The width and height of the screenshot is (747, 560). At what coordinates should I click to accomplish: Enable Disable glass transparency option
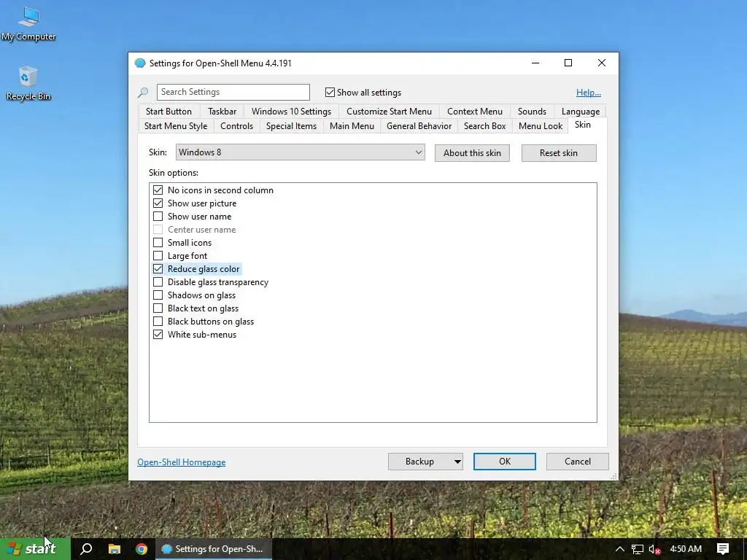click(158, 282)
